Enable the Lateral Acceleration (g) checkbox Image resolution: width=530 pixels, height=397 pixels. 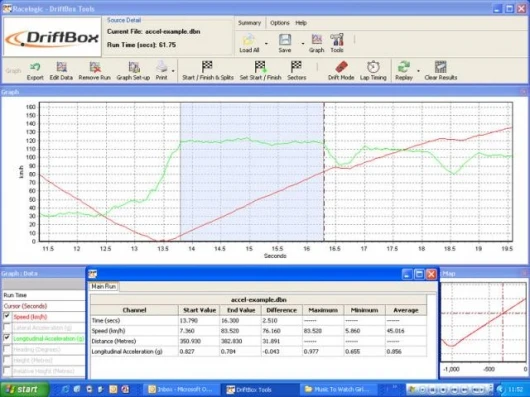pos(6,327)
